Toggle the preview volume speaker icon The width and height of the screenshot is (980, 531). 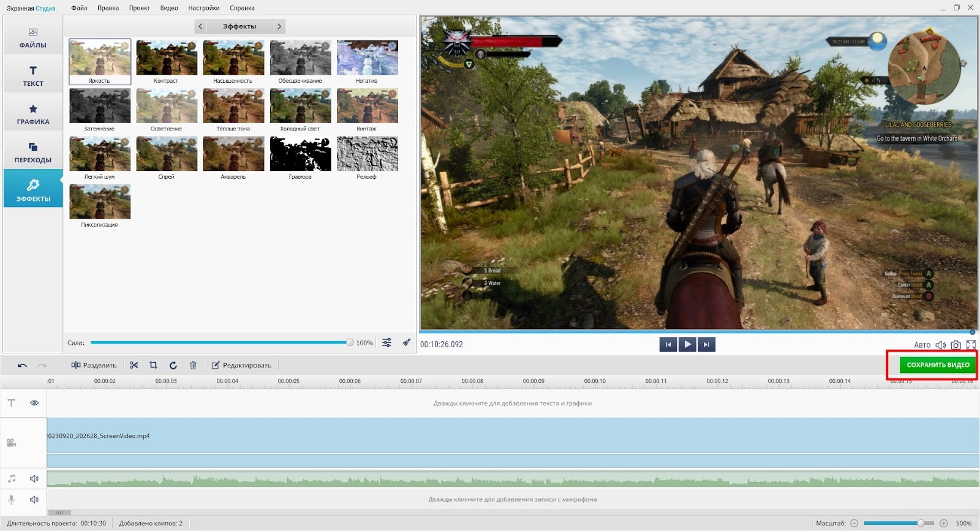click(941, 345)
